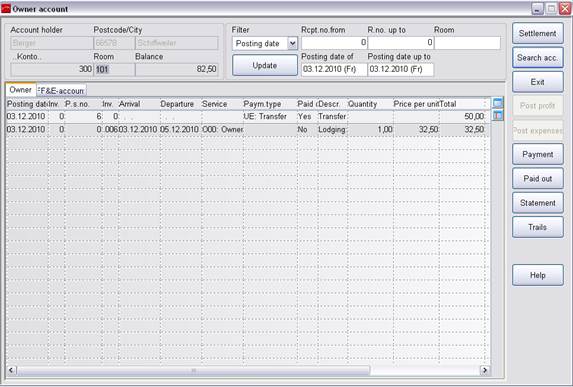Click the Konto field showing 300
The image size is (573, 387).
[52, 69]
